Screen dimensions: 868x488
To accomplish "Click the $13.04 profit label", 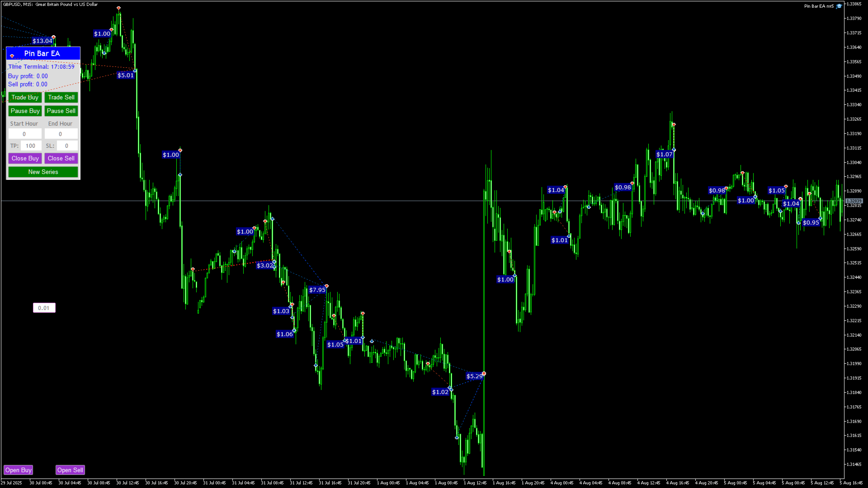I will [x=42, y=41].
